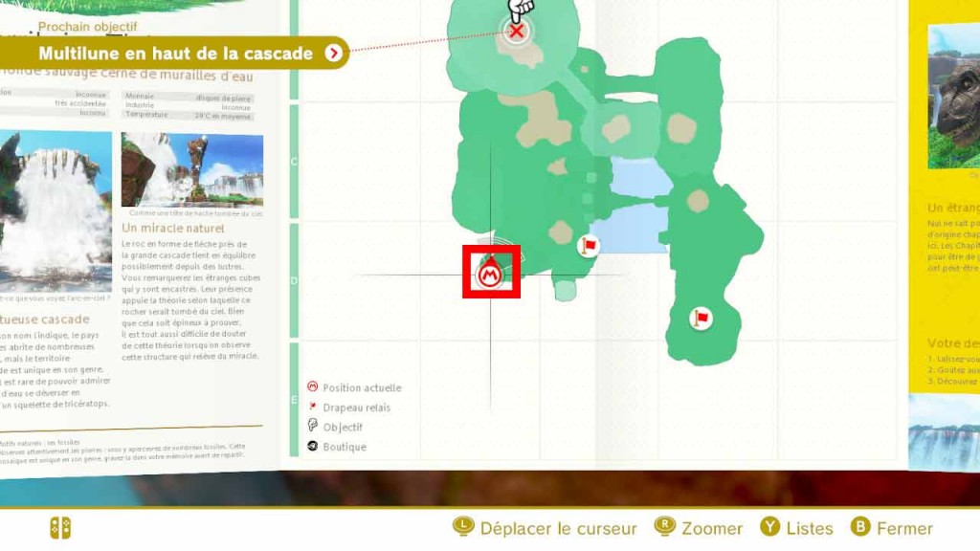
Task: Click the 'Température' info row
Action: click(x=189, y=116)
